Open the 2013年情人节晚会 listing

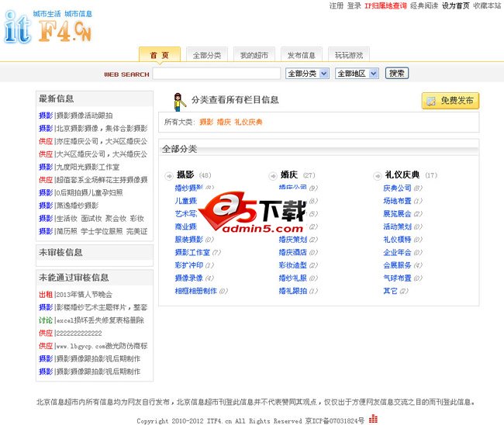coord(85,294)
